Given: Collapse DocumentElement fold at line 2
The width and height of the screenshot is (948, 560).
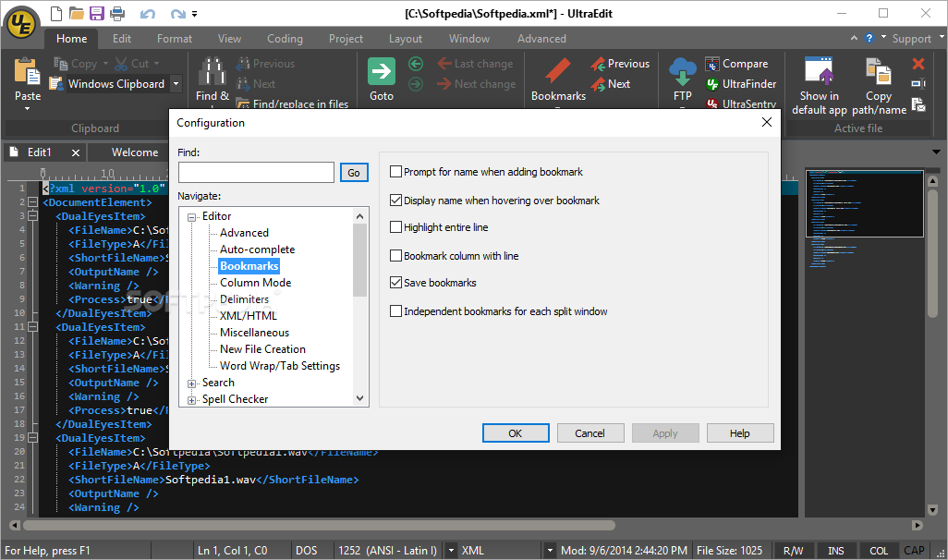Looking at the screenshot, I should [32, 202].
